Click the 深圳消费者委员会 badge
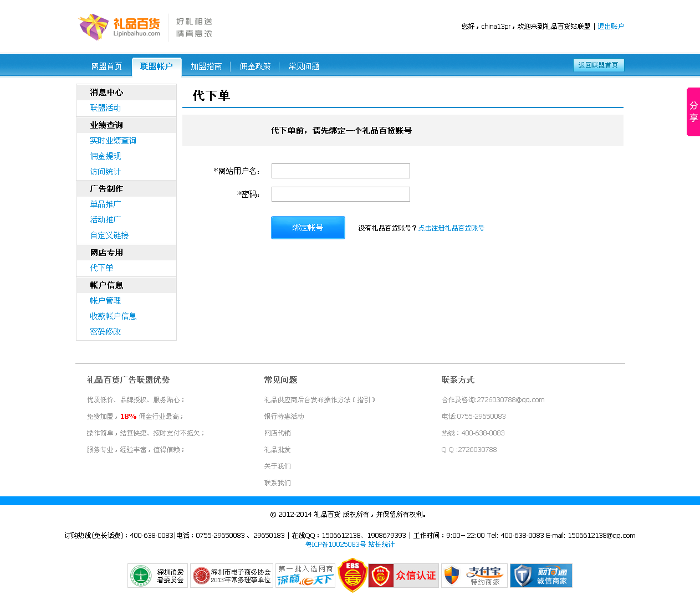700x616 pixels. [158, 576]
